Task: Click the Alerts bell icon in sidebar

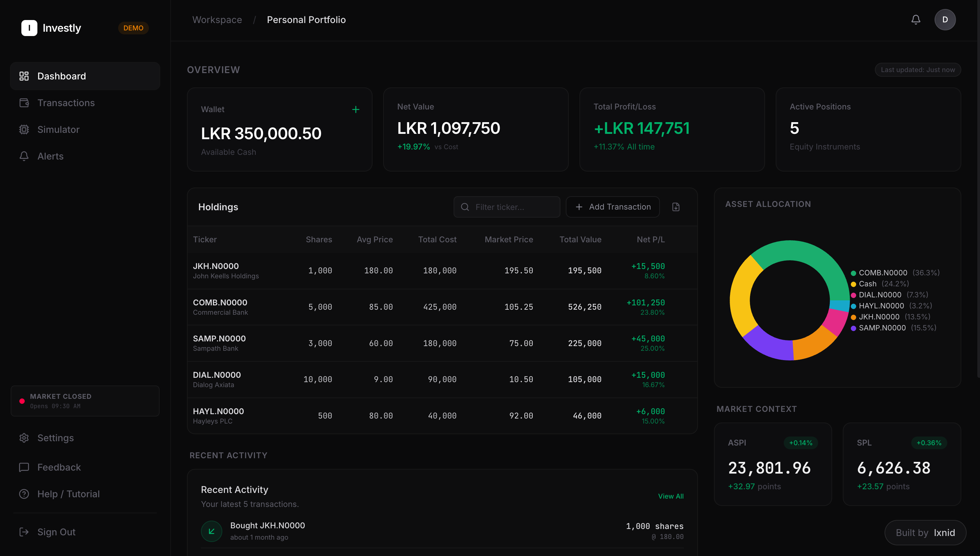Action: 24,156
